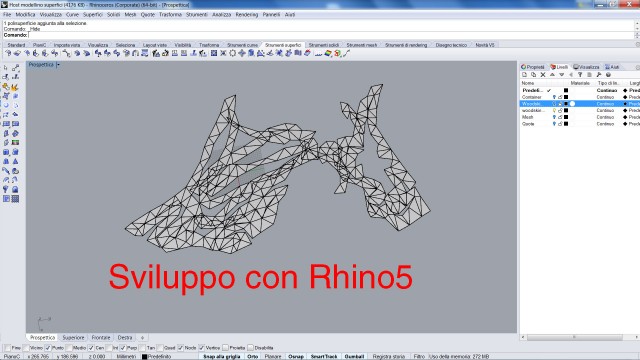
Task: Open layer tools hammer icon
Action: pyautogui.click(x=599, y=75)
